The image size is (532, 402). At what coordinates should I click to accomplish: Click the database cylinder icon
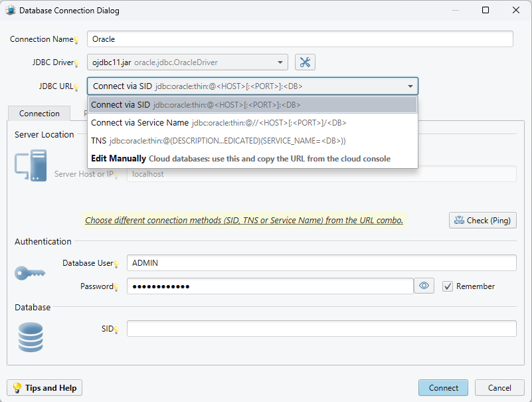pos(31,337)
